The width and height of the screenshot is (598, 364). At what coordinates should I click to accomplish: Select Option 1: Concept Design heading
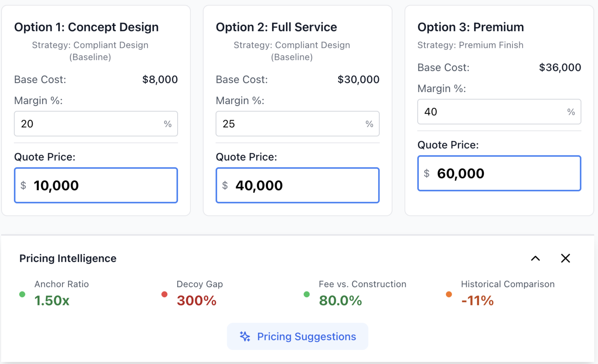pyautogui.click(x=86, y=27)
